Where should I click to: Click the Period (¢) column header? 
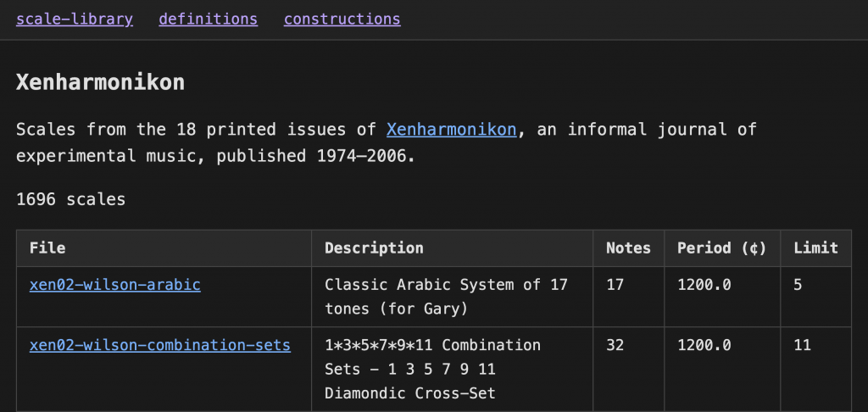(722, 248)
